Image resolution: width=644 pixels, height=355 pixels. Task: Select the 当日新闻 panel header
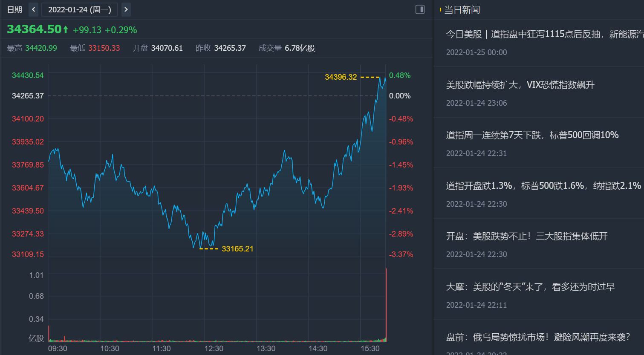462,10
